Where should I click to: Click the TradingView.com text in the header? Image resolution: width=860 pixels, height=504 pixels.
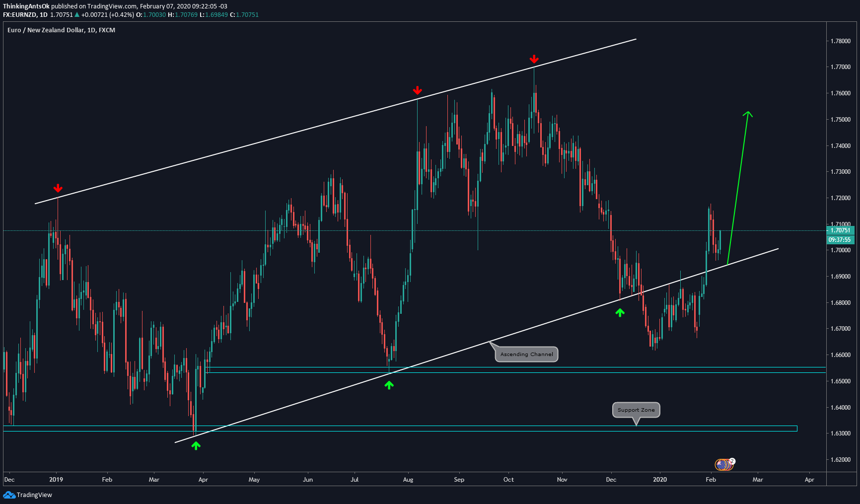[x=112, y=6]
